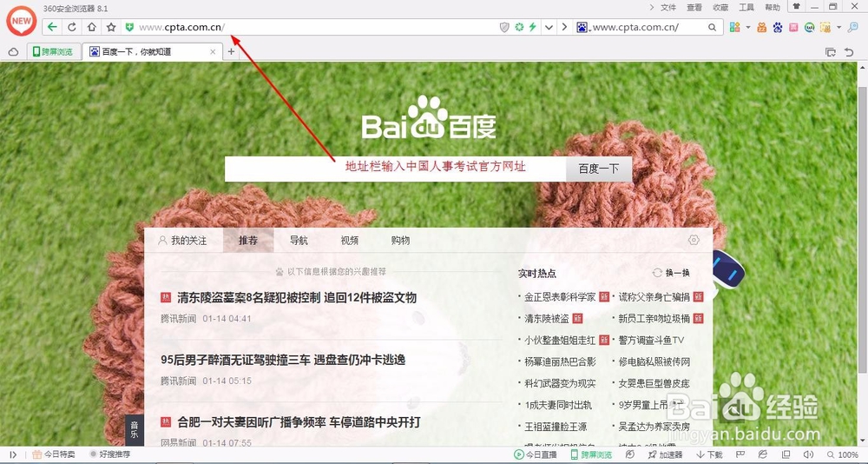Screen dimensions: 868x464
Task: Select the 推荐 tab
Action: [x=248, y=241]
